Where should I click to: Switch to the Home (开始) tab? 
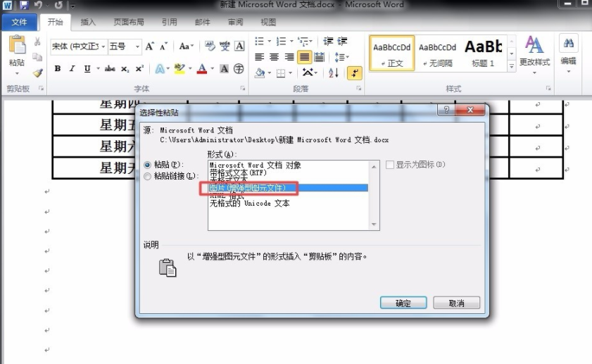pyautogui.click(x=56, y=22)
